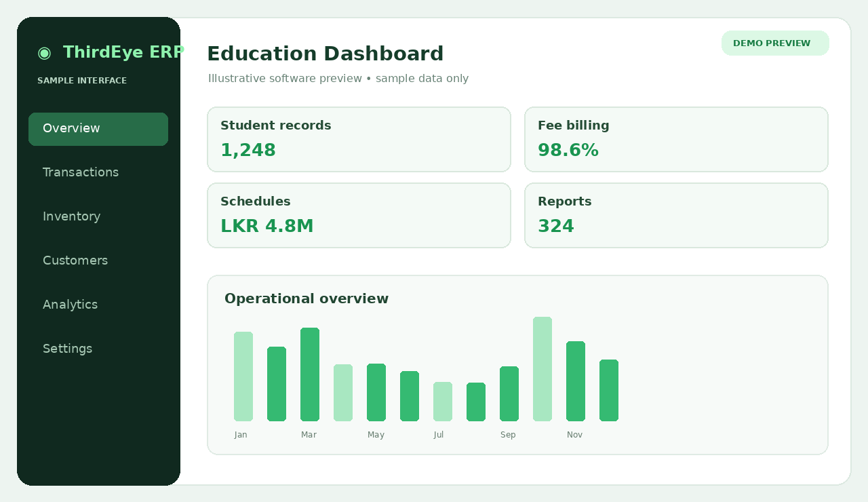Click the Education Dashboard heading

(x=325, y=54)
